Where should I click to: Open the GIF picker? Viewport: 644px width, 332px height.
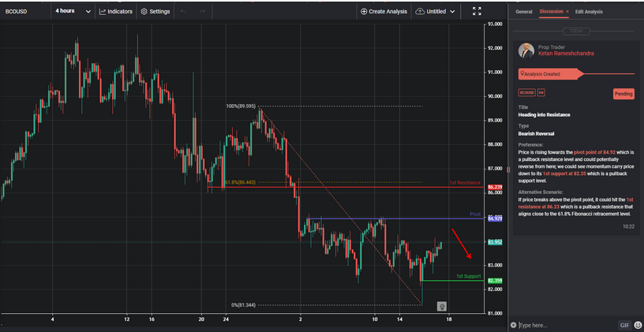point(624,325)
